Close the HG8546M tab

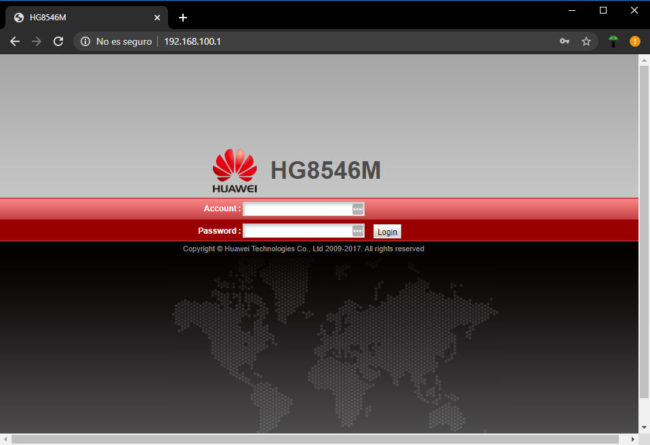tap(157, 18)
